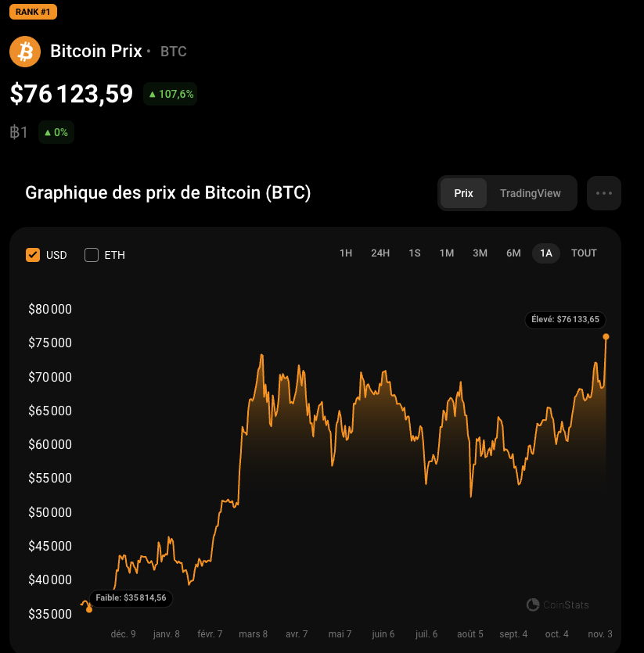
Task: Select the 1A yearly range
Action: tap(546, 253)
